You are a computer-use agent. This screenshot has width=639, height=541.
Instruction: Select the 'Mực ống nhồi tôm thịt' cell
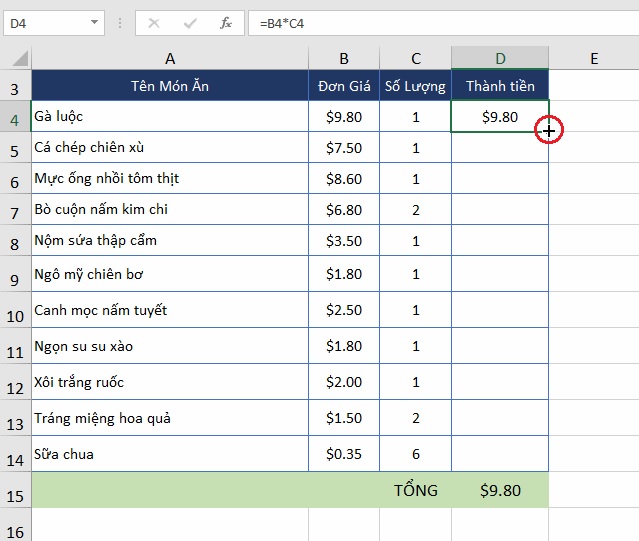(170, 178)
